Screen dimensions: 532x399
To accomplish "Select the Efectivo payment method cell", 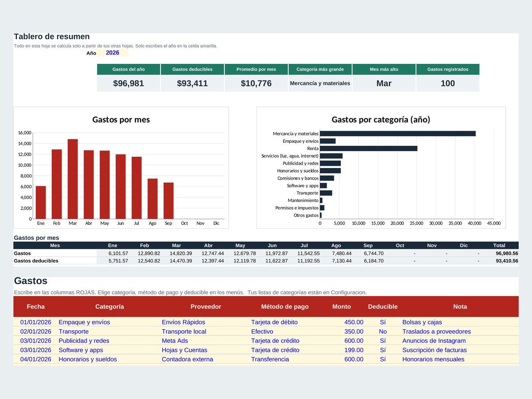I will click(285, 332).
